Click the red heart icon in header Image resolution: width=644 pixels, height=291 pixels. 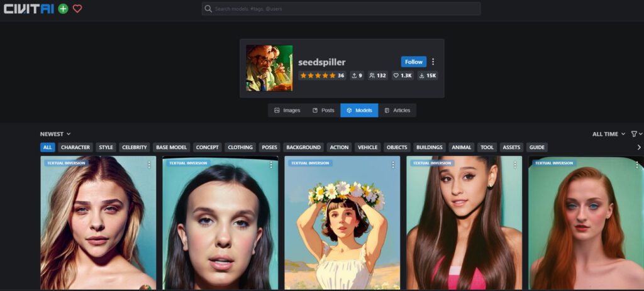click(77, 9)
